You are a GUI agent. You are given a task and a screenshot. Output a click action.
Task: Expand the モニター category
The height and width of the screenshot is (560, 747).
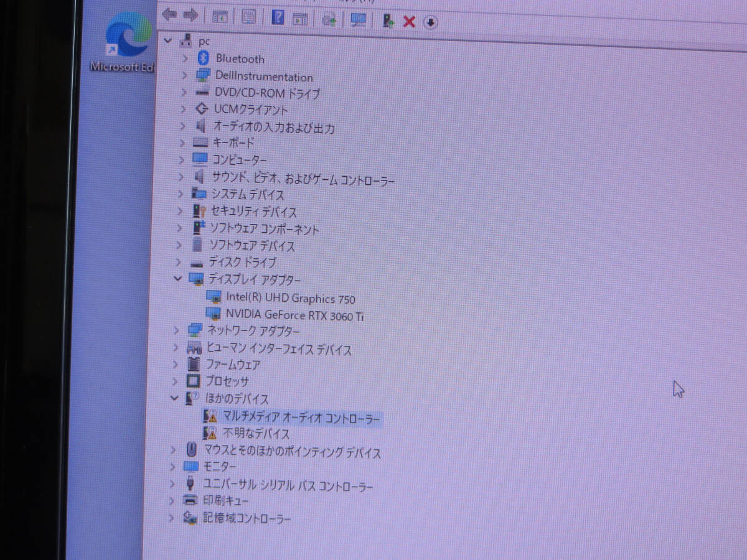[173, 467]
